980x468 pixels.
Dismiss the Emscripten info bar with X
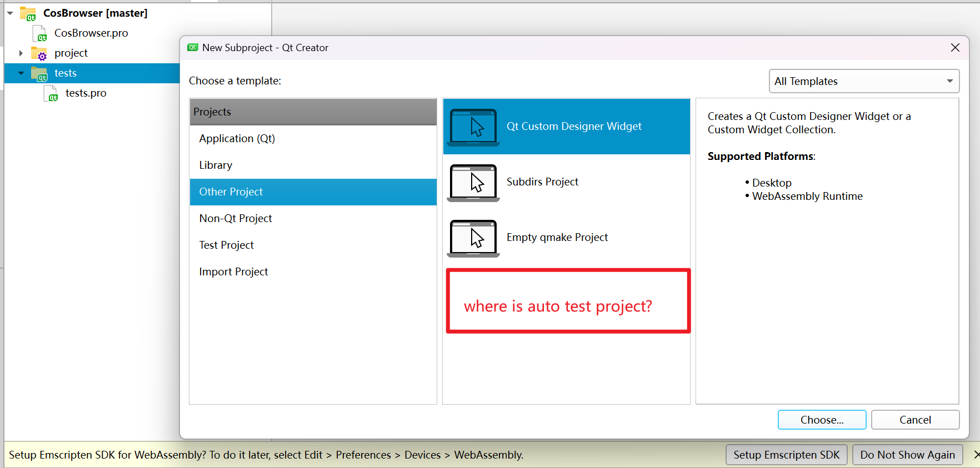[976, 455]
